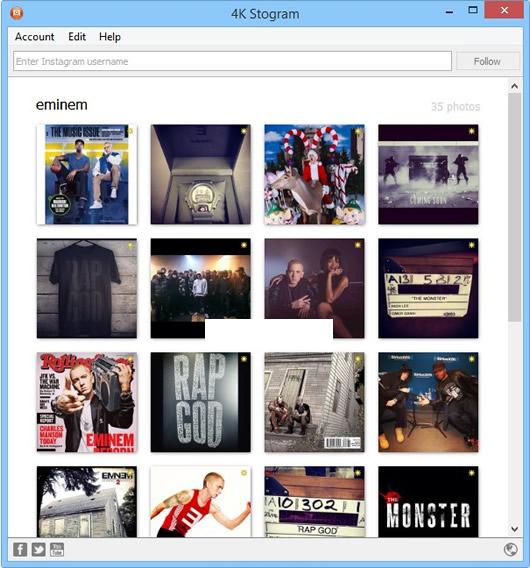Click star badge on Rap God clapperboard photo
This screenshot has height=568, width=530.
pyautogui.click(x=358, y=472)
